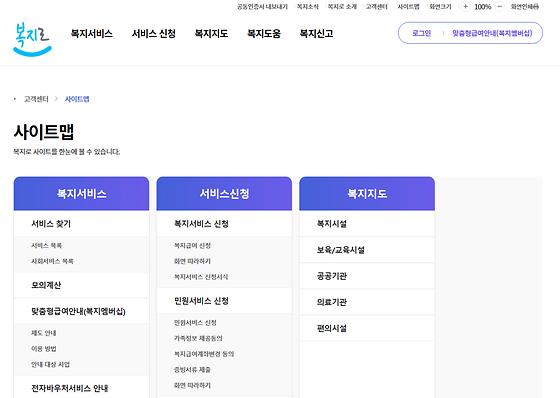Open 복지급여계좌변경 동의 link
Image resolution: width=560 pixels, height=398 pixels.
pyautogui.click(x=204, y=354)
